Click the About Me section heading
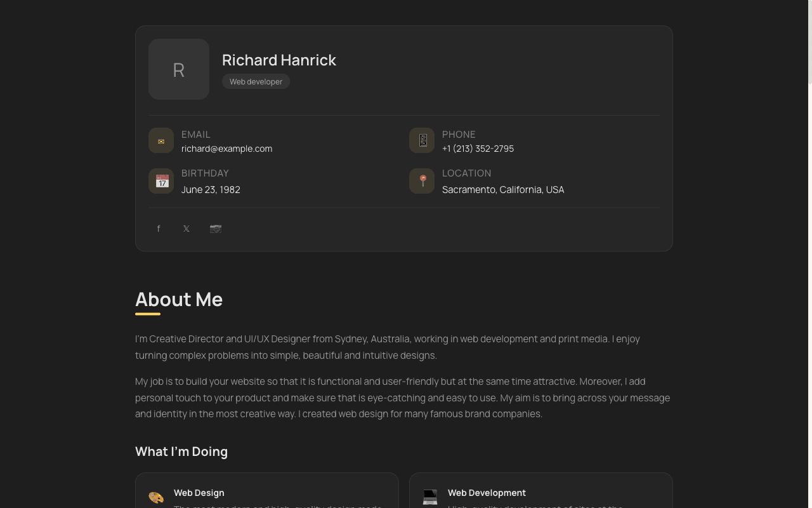 (x=179, y=299)
